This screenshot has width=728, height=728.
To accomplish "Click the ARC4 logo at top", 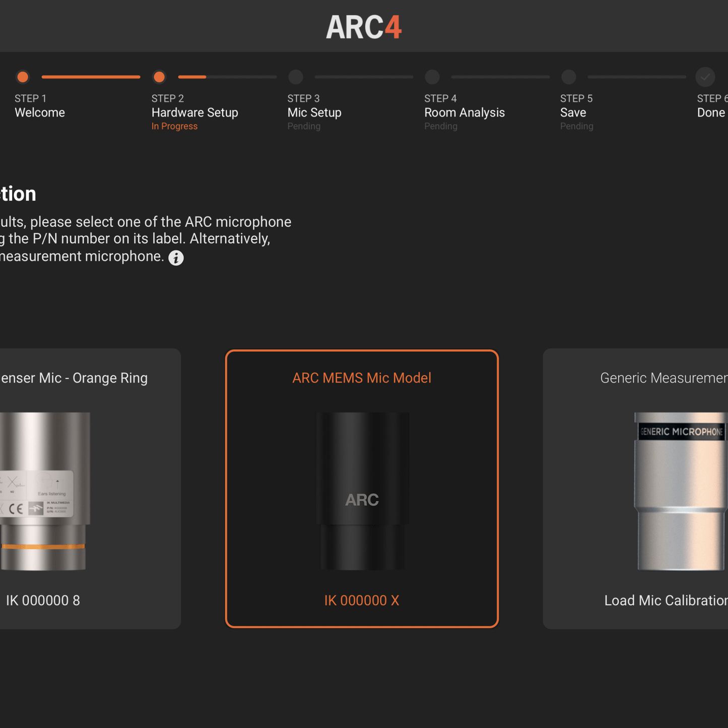I will click(364, 27).
